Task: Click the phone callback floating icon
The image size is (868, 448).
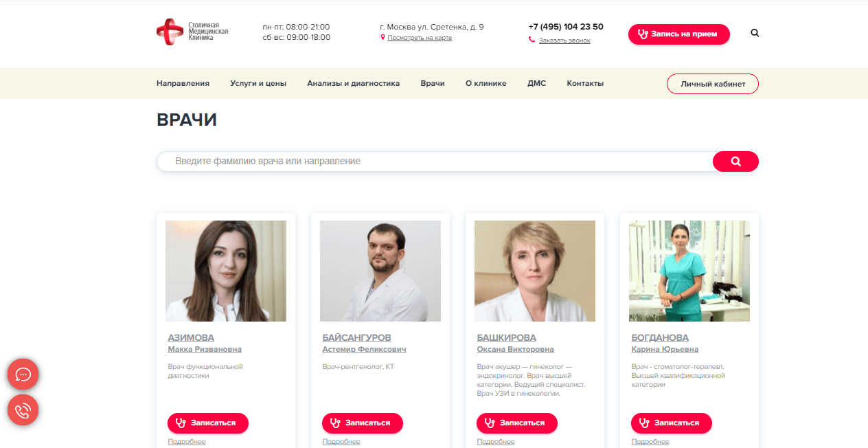Action: [x=23, y=411]
